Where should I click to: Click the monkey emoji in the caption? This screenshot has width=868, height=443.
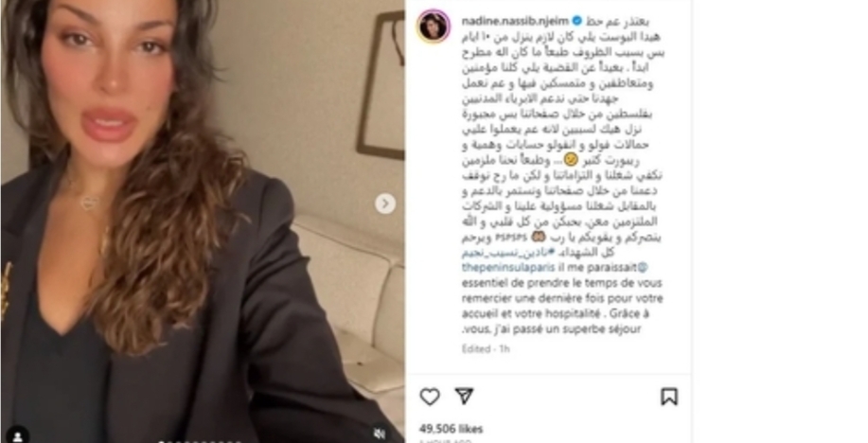click(x=539, y=237)
